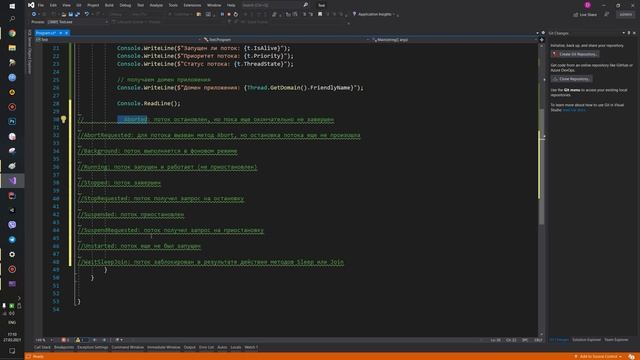This screenshot has height=360, width=640.
Task: Click the notifications icon in status bar
Action: coord(631,356)
